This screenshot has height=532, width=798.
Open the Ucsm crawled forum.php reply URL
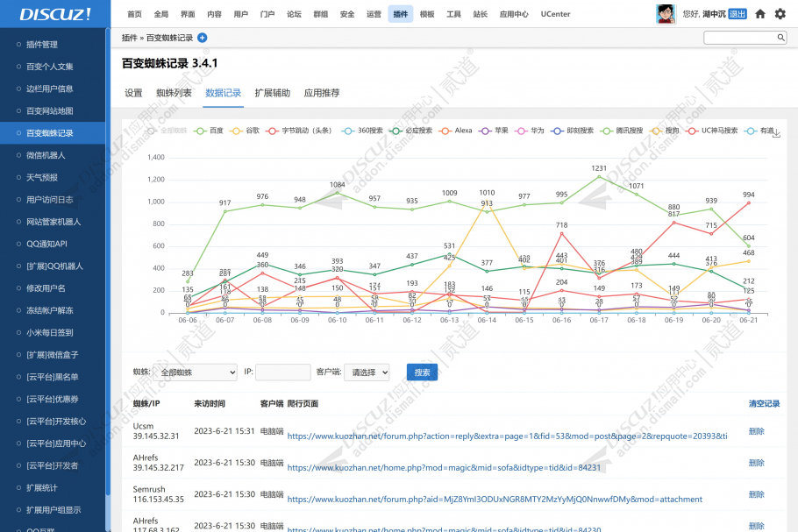click(x=508, y=436)
